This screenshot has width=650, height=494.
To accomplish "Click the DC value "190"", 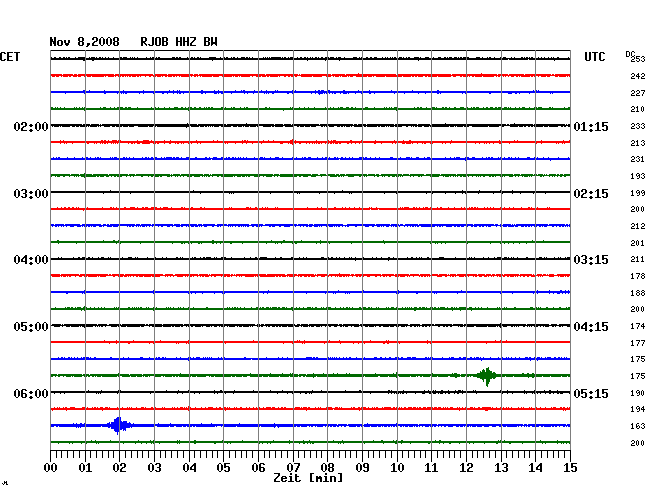I will [x=638, y=393].
